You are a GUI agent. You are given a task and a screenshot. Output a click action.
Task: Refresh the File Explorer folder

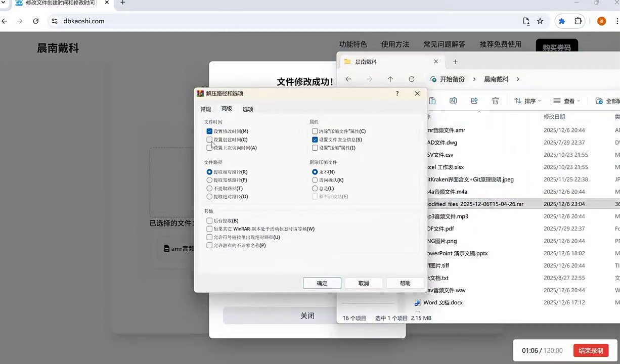click(x=411, y=79)
